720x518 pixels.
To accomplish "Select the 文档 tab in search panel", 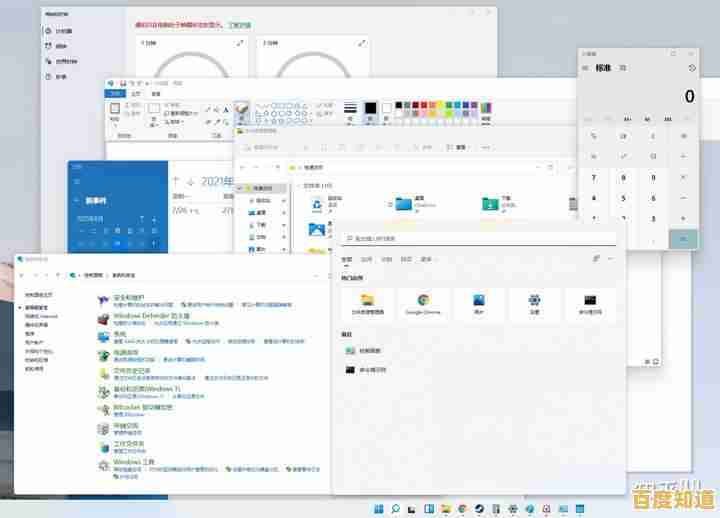I will (387, 259).
